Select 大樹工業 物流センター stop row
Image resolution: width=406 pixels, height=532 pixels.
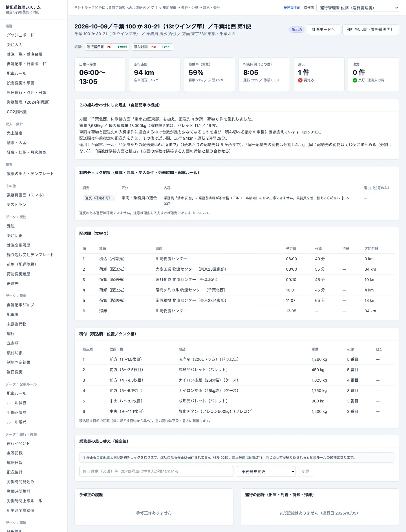tap(237, 269)
